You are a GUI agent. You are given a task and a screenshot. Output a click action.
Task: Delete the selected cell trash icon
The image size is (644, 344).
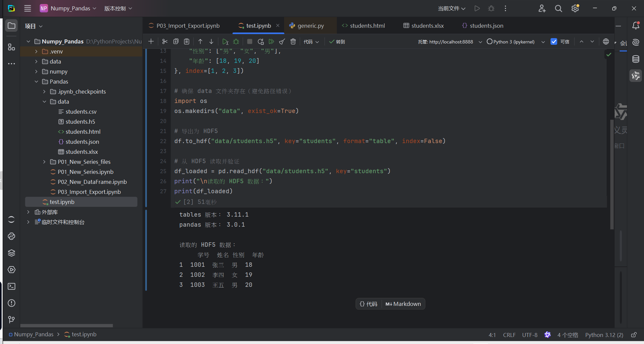point(293,41)
